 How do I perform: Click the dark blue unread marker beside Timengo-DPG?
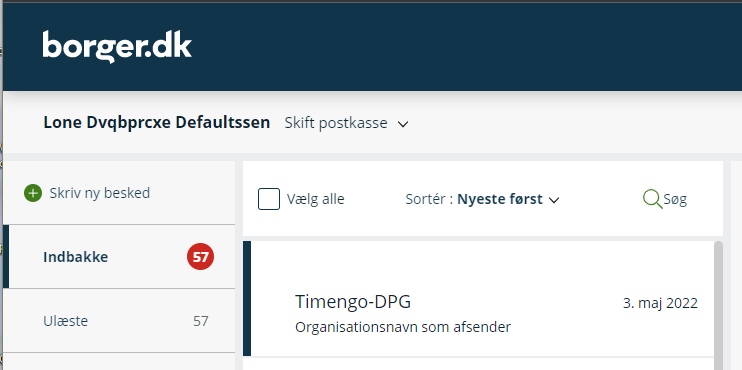coord(247,298)
